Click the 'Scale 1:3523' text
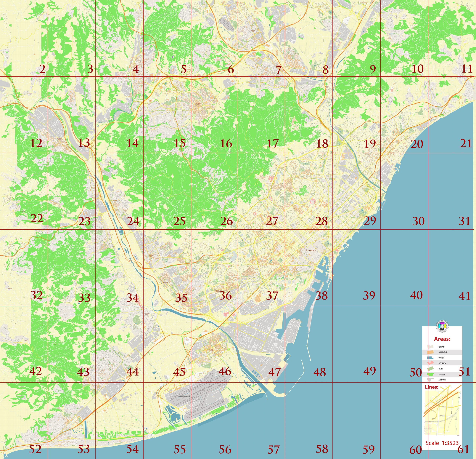476x459 pixels. pos(442,443)
